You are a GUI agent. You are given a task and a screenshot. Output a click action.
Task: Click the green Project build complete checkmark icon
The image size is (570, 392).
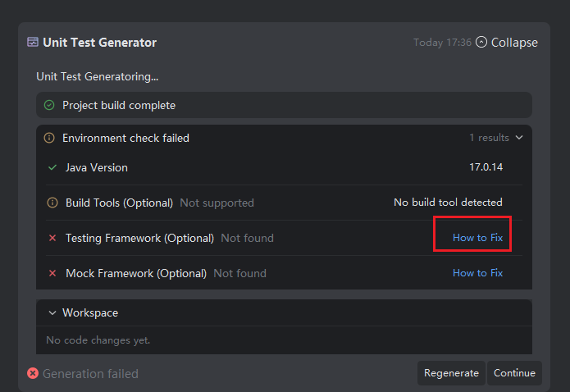49,105
